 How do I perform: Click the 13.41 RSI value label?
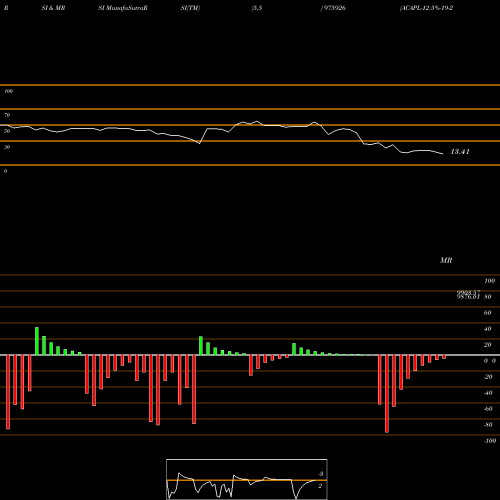click(x=460, y=152)
